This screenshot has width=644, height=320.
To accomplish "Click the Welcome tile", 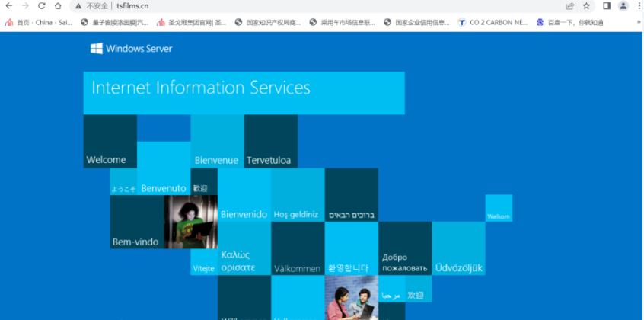I will coord(110,141).
